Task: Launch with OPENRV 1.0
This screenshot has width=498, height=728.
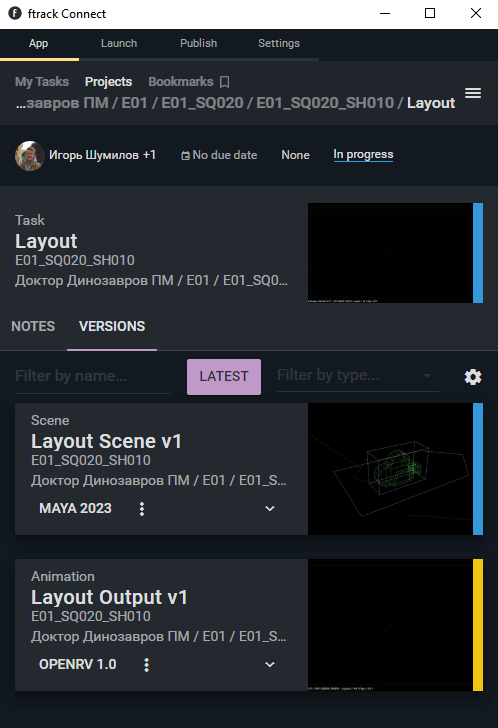Action: coord(78,664)
